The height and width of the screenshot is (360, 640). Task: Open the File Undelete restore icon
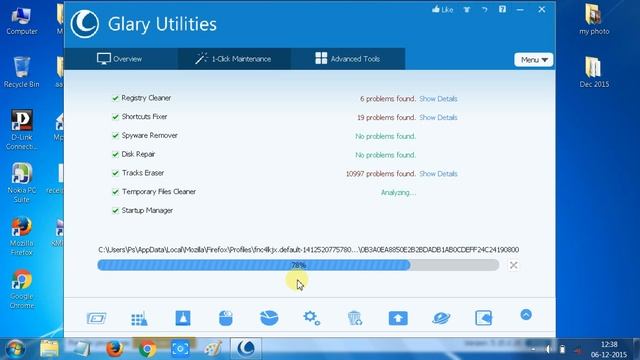[484, 318]
